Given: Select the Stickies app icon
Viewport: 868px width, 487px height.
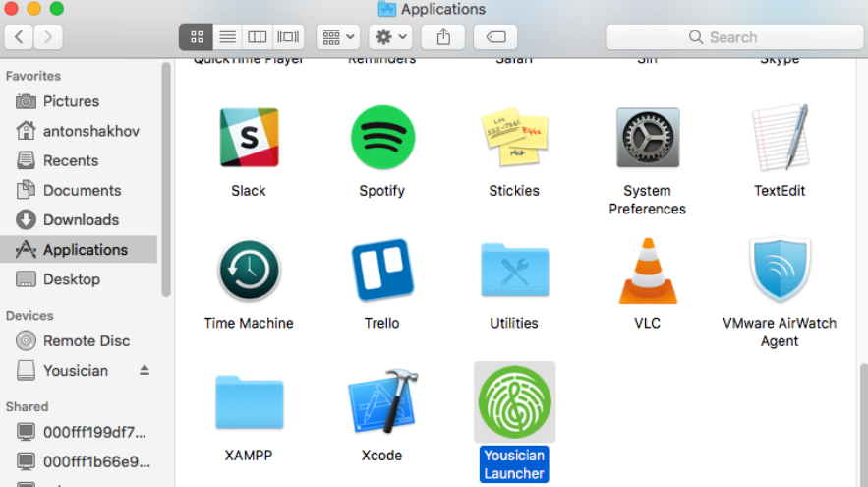Looking at the screenshot, I should click(x=514, y=139).
